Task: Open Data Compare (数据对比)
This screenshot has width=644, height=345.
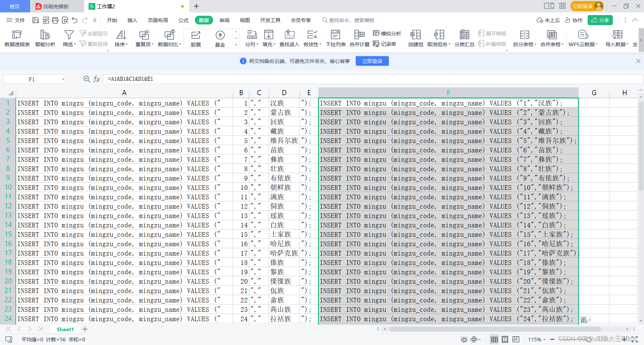Action: (x=169, y=38)
